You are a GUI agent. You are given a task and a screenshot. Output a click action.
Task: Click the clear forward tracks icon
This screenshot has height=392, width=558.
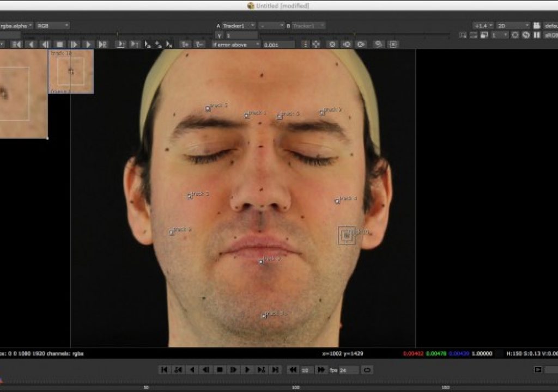click(361, 45)
